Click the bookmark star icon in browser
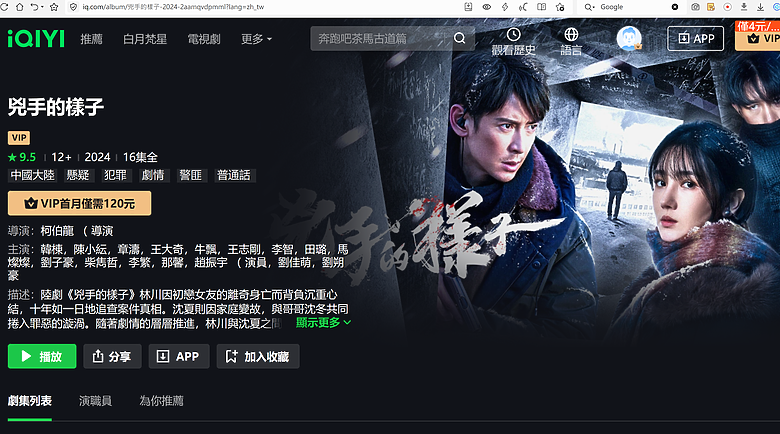Screen dimensions: 780x434 (54, 7)
